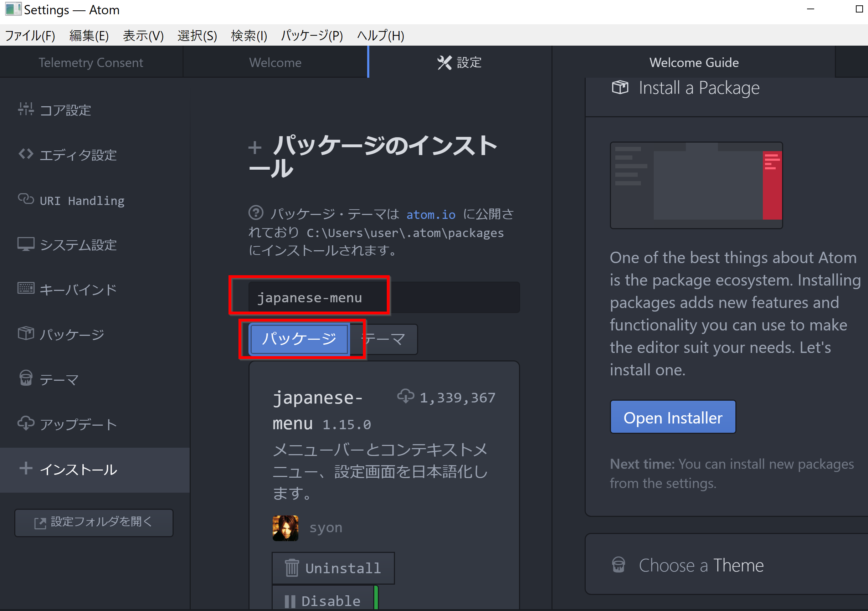868x611 pixels.
Task: Click the download count cloud icon
Action: tap(406, 397)
